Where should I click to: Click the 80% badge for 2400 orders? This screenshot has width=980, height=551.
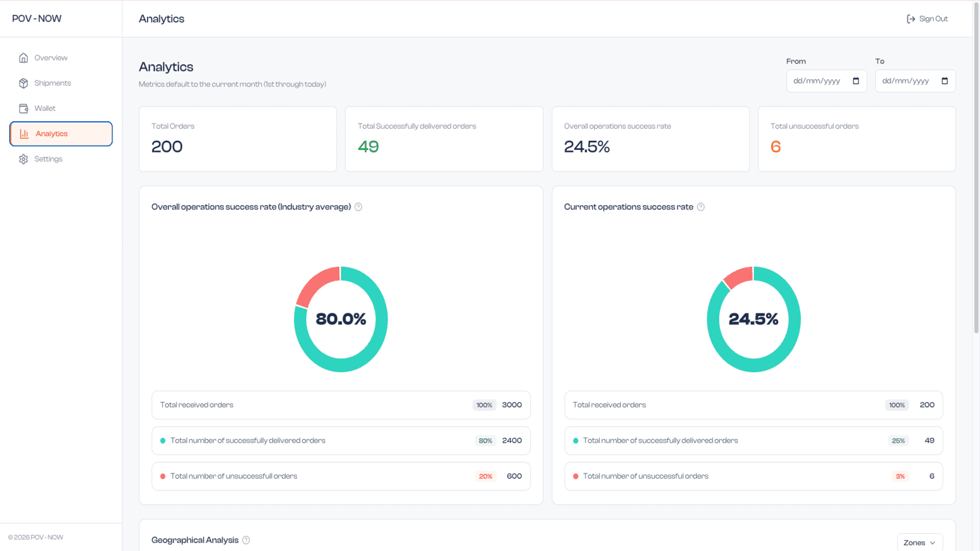point(486,441)
